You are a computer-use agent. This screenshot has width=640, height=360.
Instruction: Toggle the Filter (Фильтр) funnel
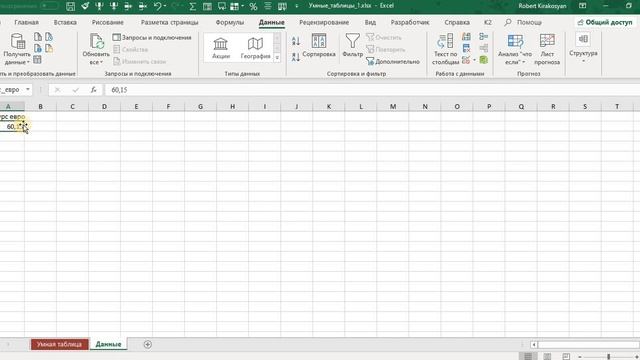(352, 46)
